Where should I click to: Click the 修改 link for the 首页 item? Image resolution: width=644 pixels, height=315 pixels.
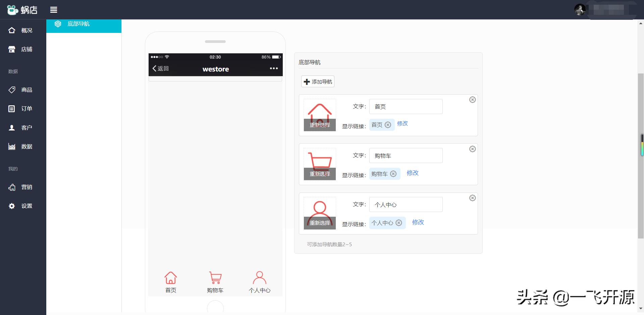pyautogui.click(x=402, y=124)
